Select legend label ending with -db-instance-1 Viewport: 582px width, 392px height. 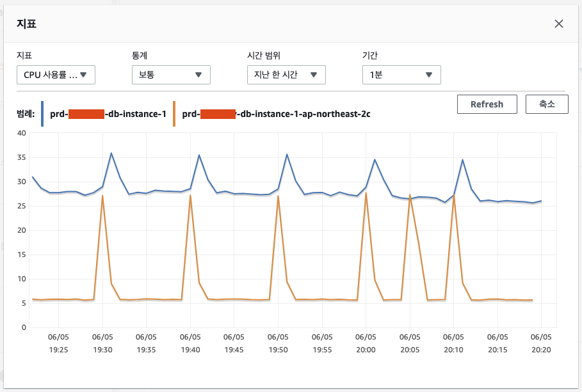(x=108, y=114)
